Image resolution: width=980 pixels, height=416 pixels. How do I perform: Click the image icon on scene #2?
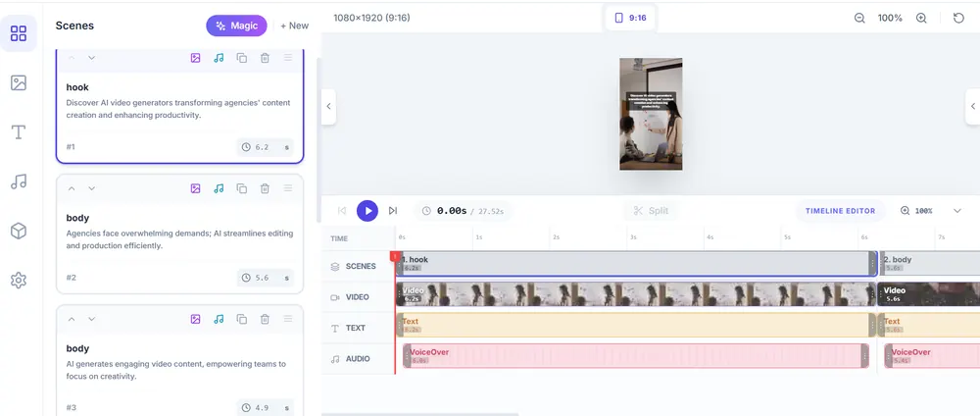(x=196, y=188)
